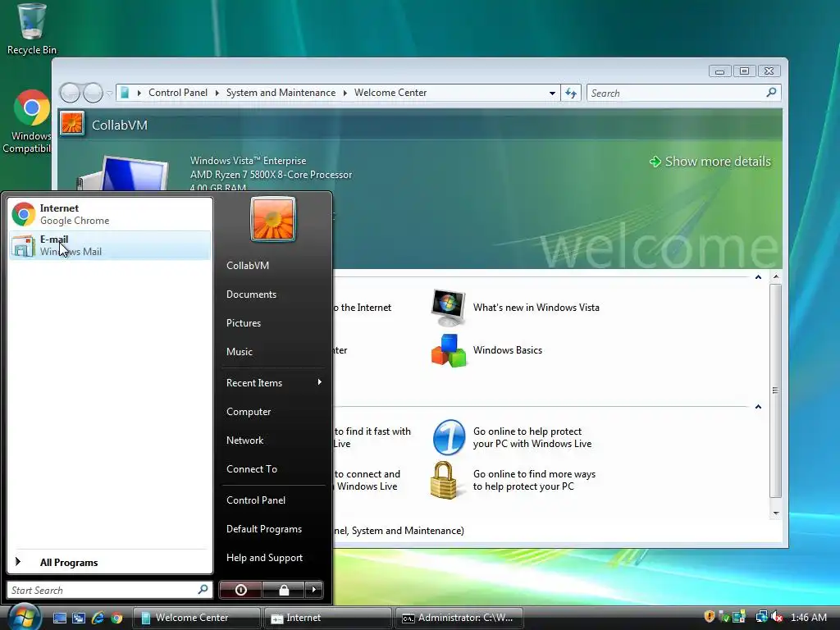The width and height of the screenshot is (840, 630).
Task: Collapse the Get started section chevron
Action: (x=758, y=277)
